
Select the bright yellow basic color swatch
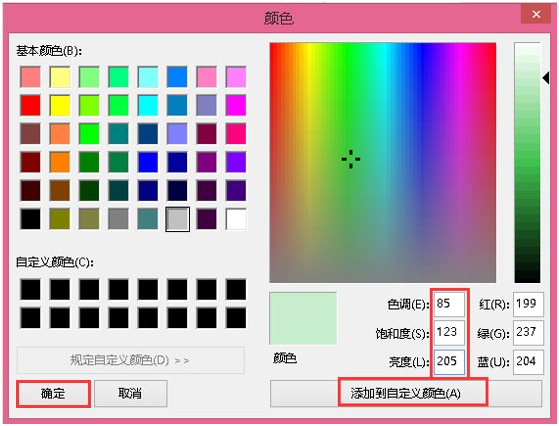pos(60,106)
